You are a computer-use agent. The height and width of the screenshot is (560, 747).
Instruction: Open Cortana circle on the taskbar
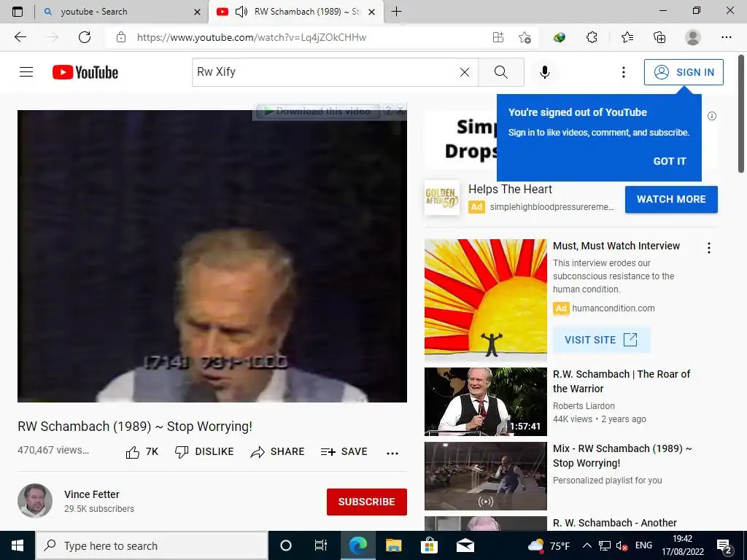coord(285,545)
